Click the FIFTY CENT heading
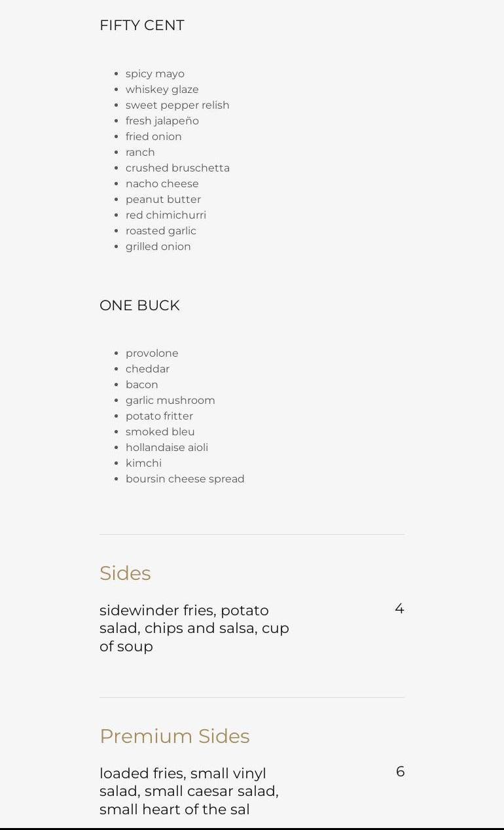 (x=141, y=26)
